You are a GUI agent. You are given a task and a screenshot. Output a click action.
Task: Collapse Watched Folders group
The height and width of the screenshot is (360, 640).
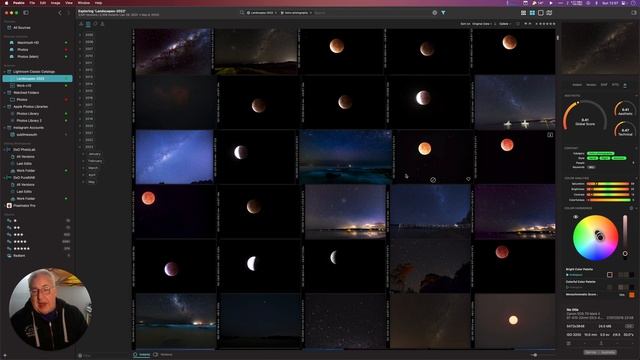click(4, 93)
